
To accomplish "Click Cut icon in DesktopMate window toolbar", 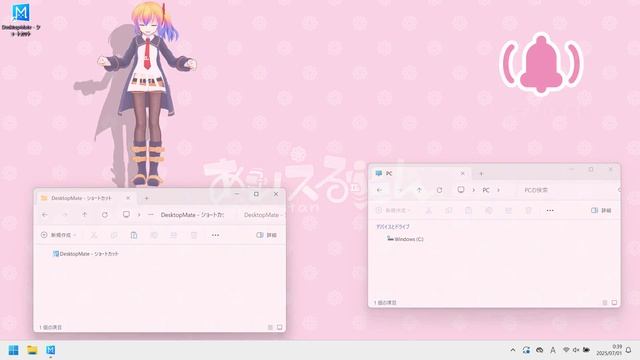I will [94, 235].
